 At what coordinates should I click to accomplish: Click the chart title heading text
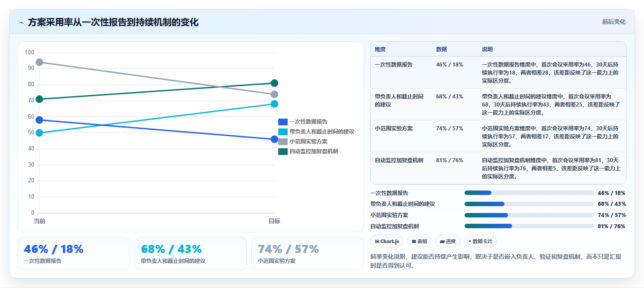[x=113, y=22]
